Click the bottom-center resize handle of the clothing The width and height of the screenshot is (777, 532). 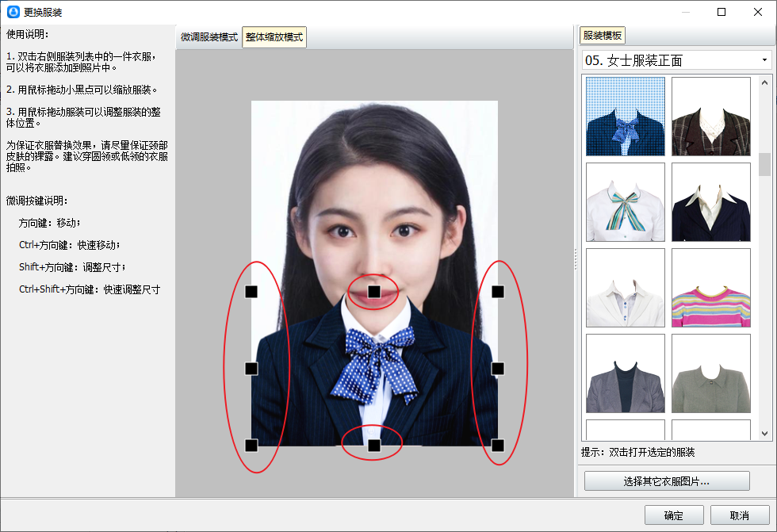374,446
